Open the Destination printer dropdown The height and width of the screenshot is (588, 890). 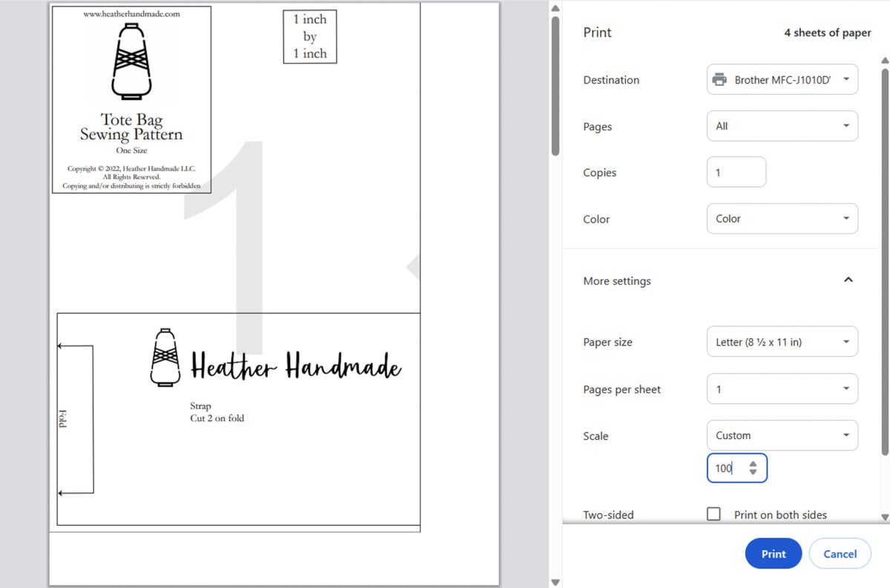782,79
